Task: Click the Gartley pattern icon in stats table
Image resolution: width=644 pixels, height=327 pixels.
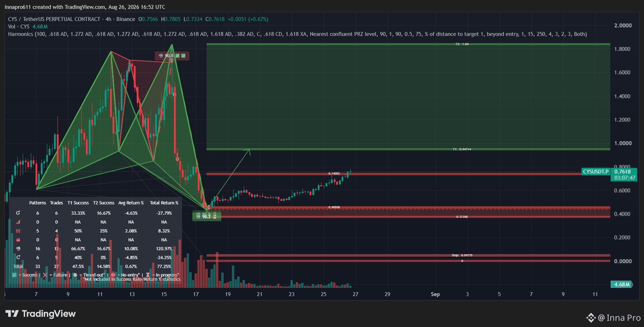Action: [18, 213]
